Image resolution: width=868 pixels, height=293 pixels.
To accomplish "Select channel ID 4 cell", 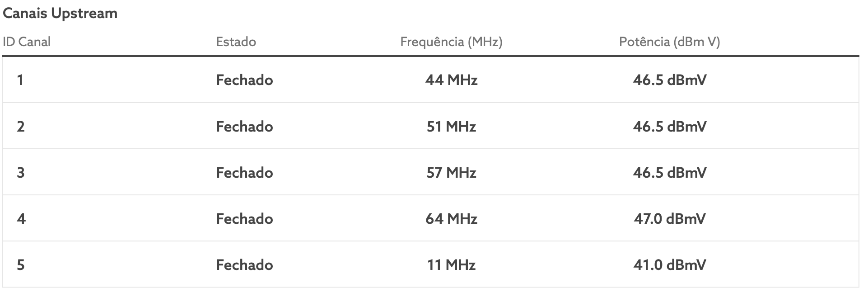I will [21, 219].
